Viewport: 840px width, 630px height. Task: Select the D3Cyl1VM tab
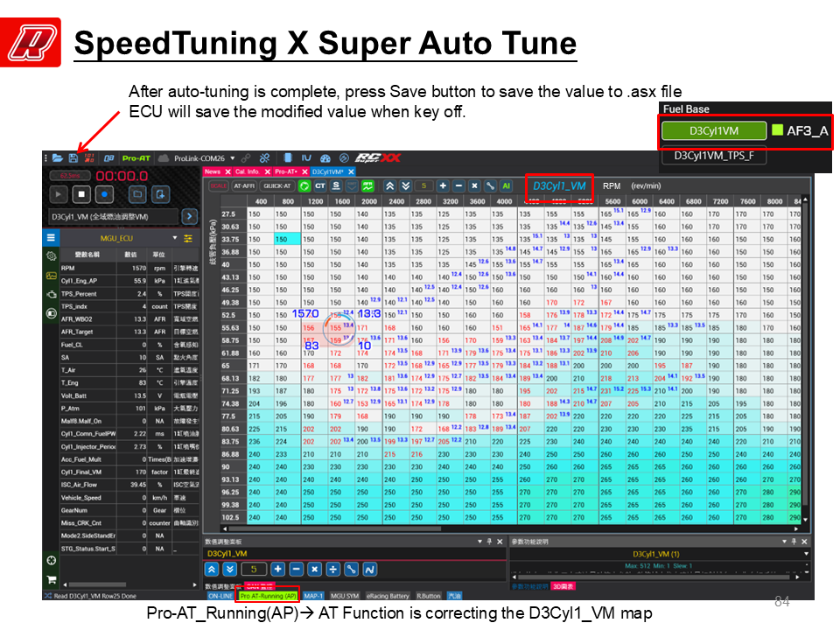coord(328,171)
